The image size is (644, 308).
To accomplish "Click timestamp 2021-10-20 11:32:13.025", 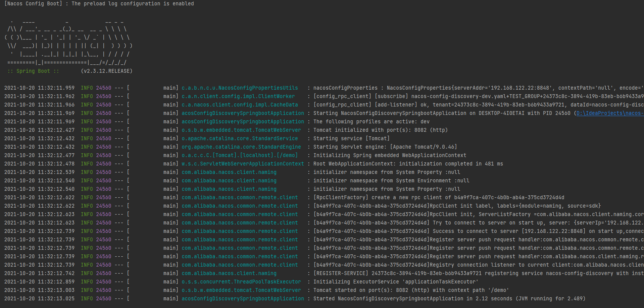I will point(39,298).
